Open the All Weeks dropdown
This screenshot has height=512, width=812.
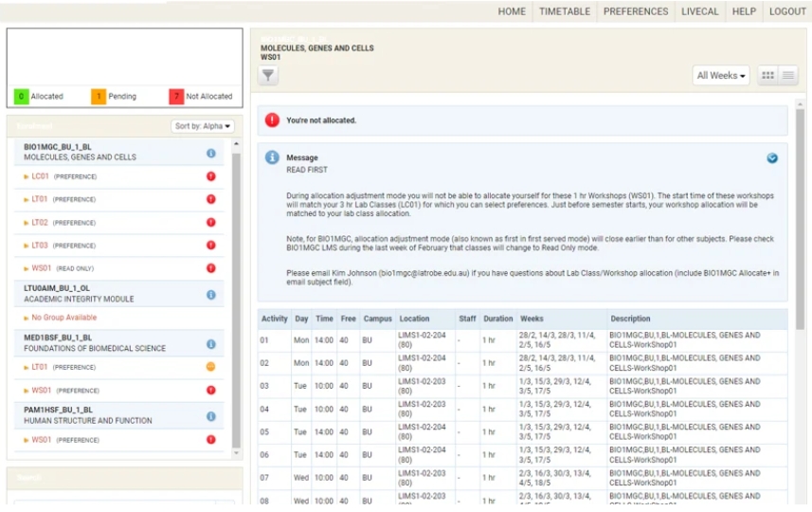click(721, 76)
